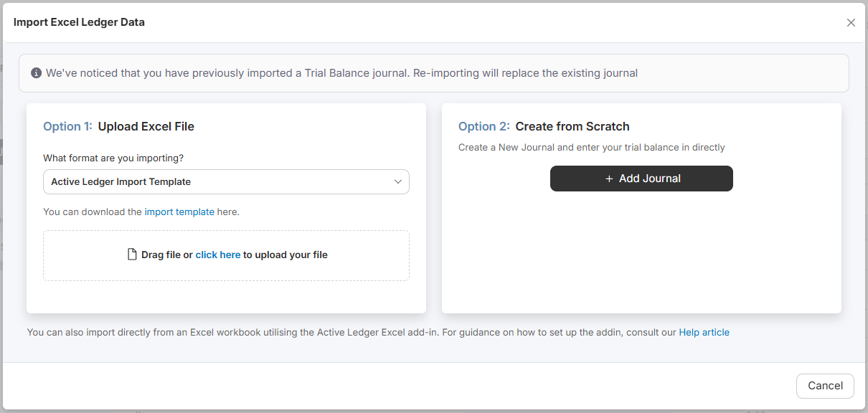Select 'Option 1: Upload Excel File' heading

[118, 127]
